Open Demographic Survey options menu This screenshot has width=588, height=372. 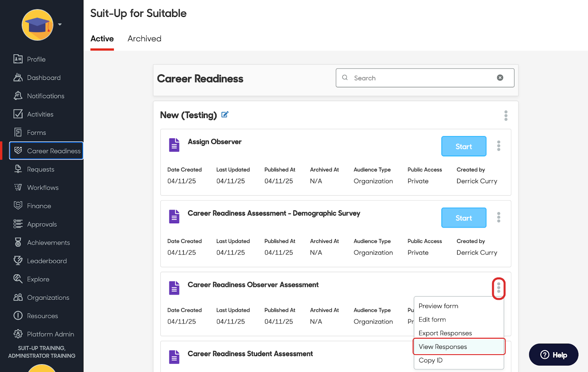tap(499, 217)
